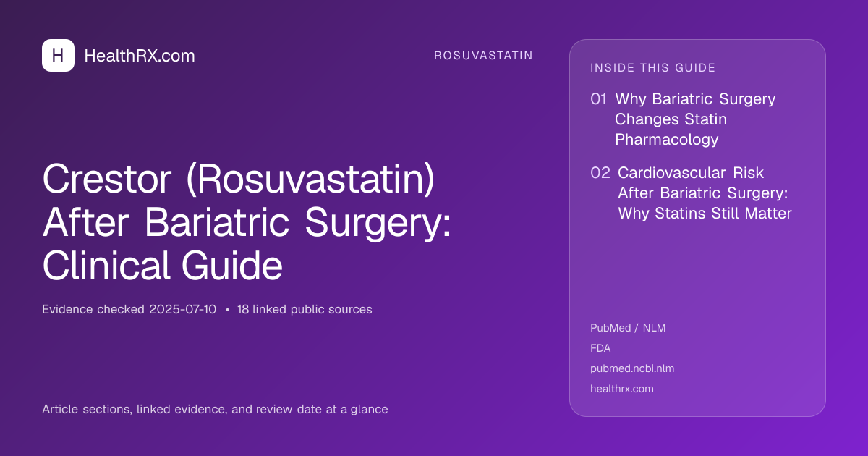This screenshot has width=868, height=456.
Task: Click the Crestor After Bariatric Surgery headline
Action: (x=247, y=224)
